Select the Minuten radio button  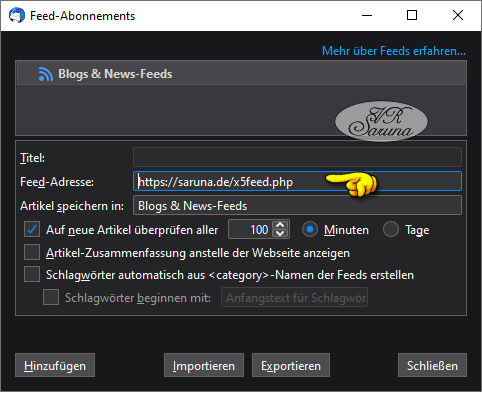[x=310, y=229]
